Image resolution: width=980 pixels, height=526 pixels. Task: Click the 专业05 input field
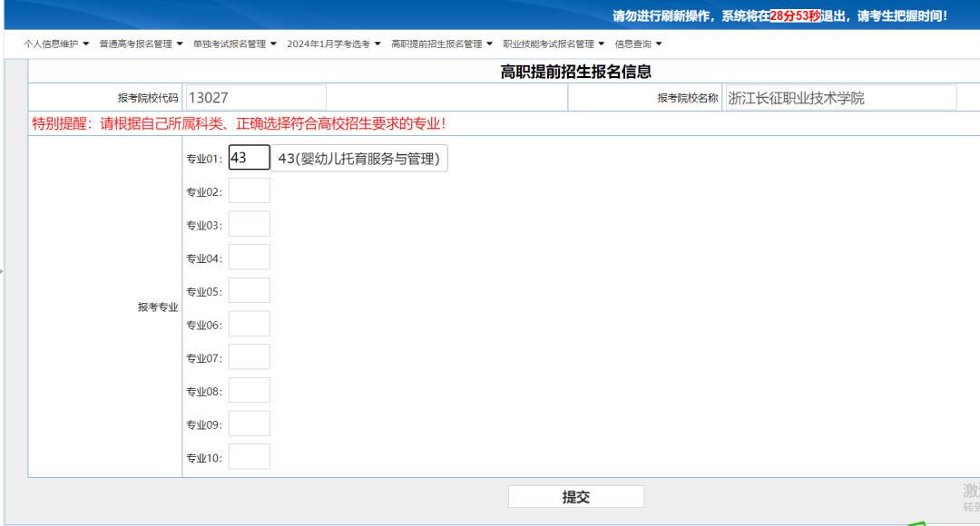pos(250,289)
